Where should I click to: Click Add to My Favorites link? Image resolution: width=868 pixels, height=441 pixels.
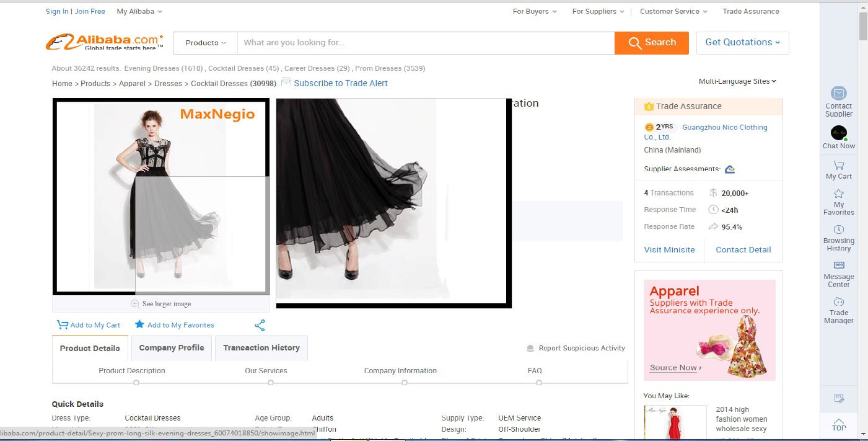coord(180,325)
